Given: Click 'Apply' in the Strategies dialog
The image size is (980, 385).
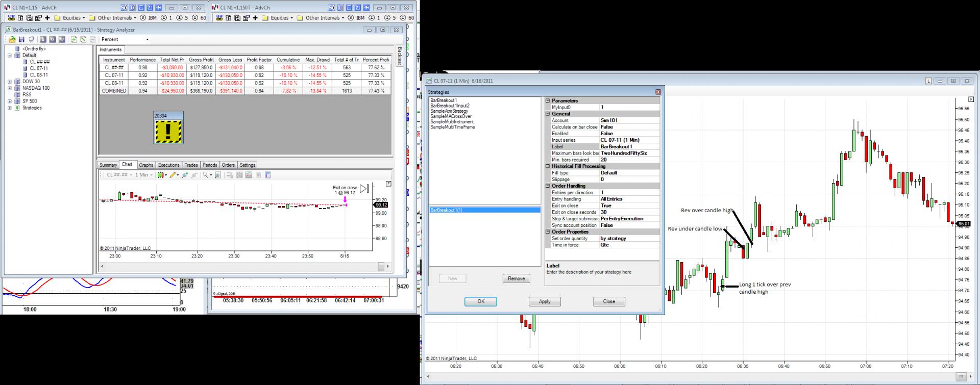Looking at the screenshot, I should click(545, 301).
